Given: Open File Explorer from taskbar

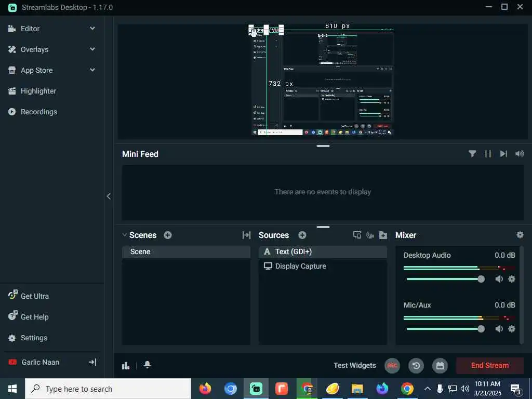Looking at the screenshot, I should pyautogui.click(x=357, y=389).
